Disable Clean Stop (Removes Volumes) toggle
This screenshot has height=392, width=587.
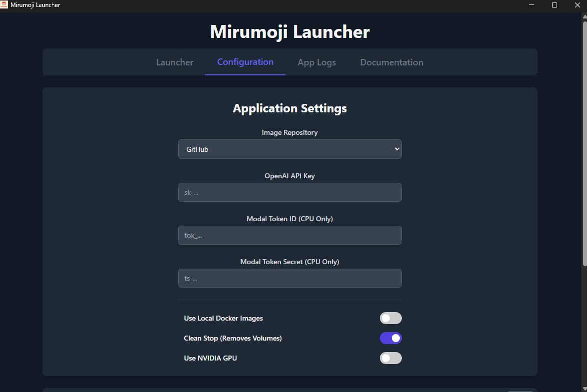(x=390, y=338)
